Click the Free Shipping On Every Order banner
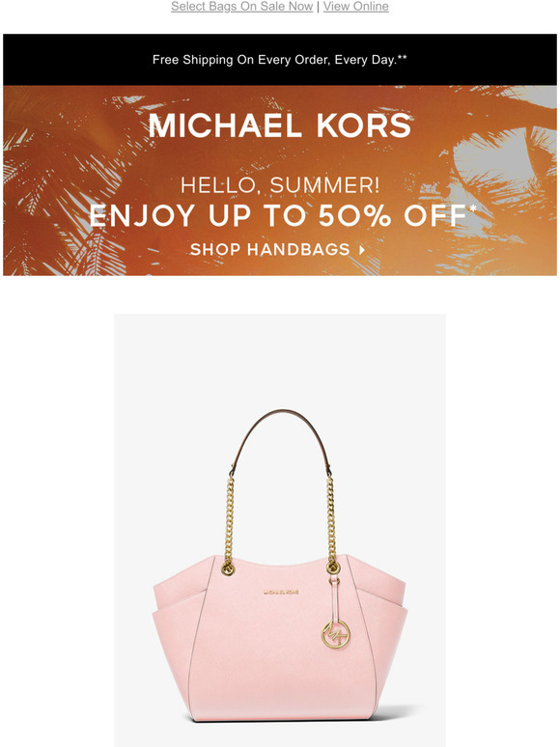The width and height of the screenshot is (560, 747). click(280, 60)
